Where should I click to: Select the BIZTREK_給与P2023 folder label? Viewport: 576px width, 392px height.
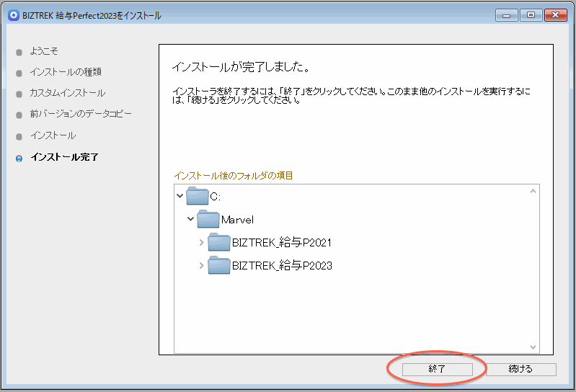pos(282,265)
